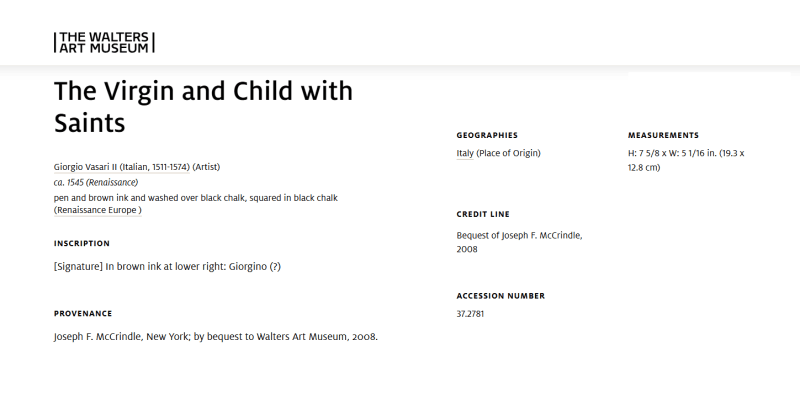Click the Walters Art Museum logo

pos(104,41)
